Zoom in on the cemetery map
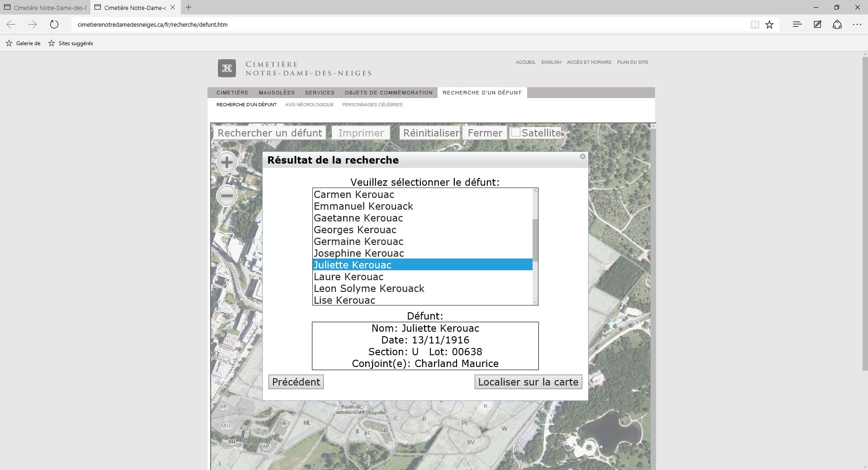868x470 pixels. click(226, 163)
